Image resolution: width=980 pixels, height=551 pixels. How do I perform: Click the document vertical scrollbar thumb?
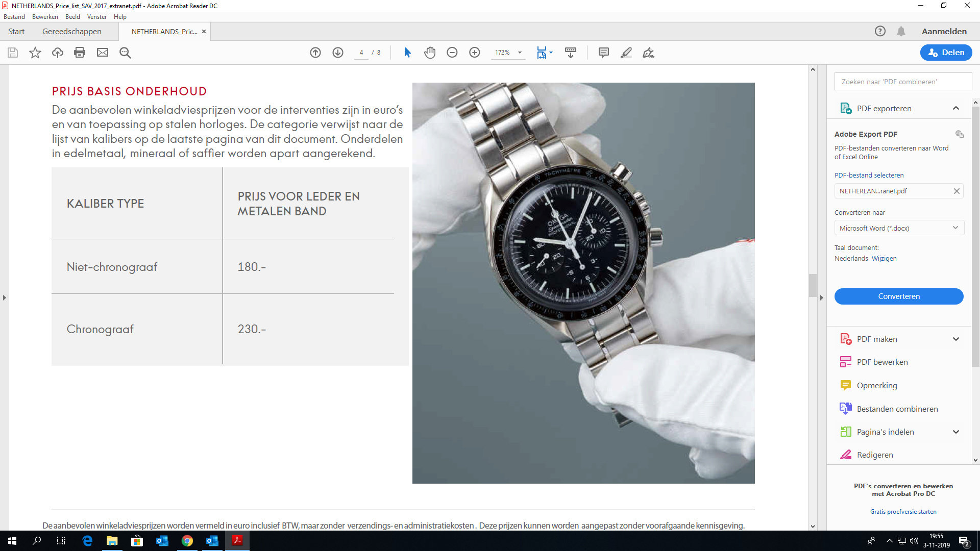813,286
